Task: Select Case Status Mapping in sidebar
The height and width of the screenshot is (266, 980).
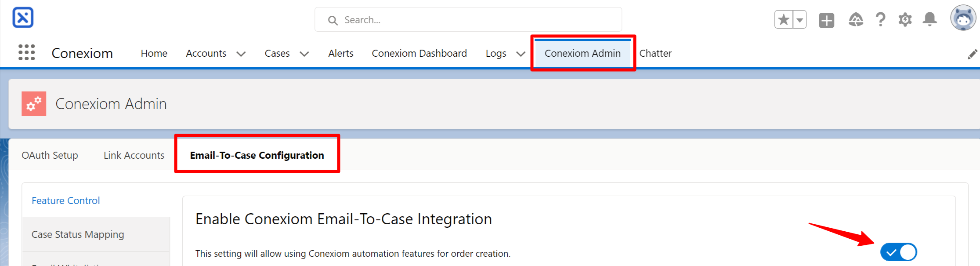Action: pyautogui.click(x=78, y=234)
